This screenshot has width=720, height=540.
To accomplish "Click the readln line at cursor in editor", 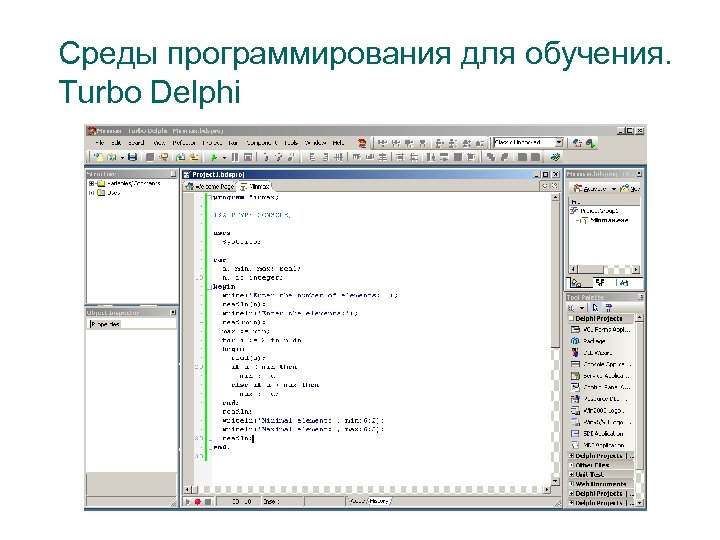I will coord(238,439).
